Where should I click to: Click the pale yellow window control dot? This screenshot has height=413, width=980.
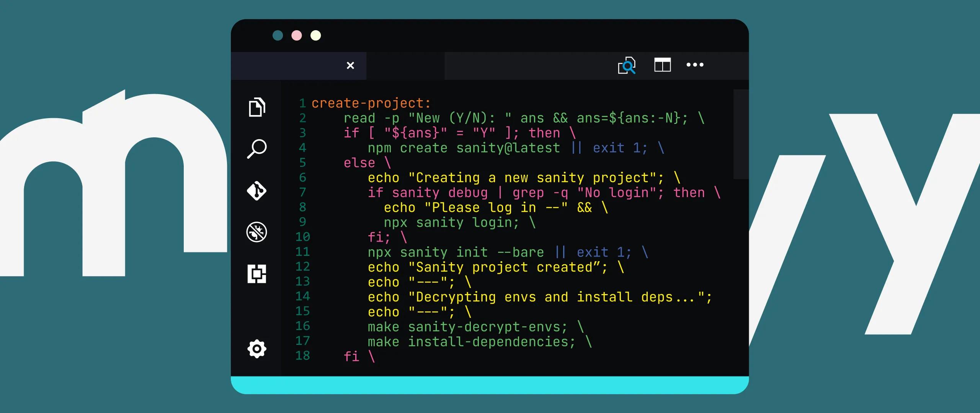coord(316,36)
